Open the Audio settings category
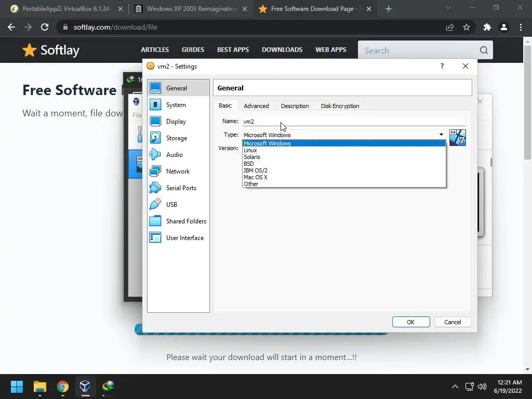532x399 pixels. coord(178,155)
